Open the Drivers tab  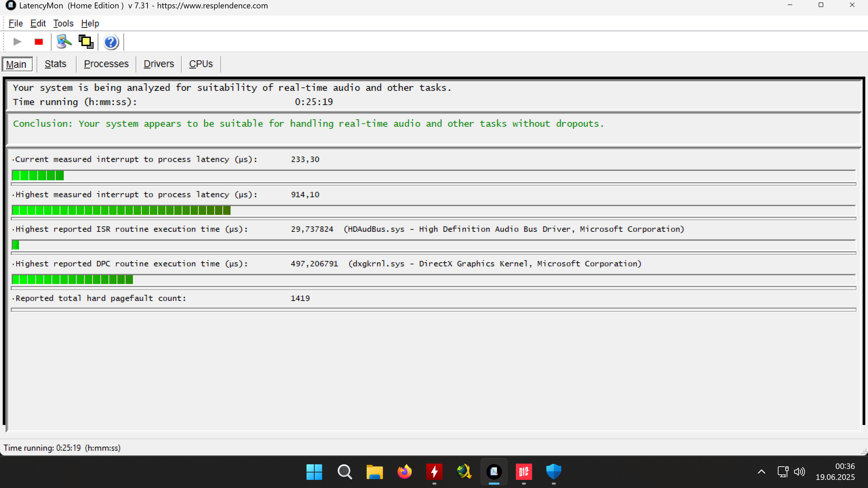(159, 64)
